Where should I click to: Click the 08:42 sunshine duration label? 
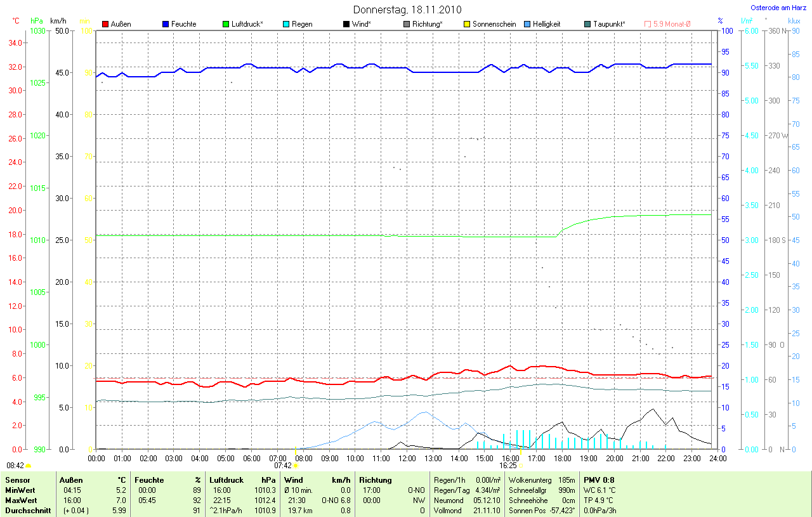coord(15,465)
